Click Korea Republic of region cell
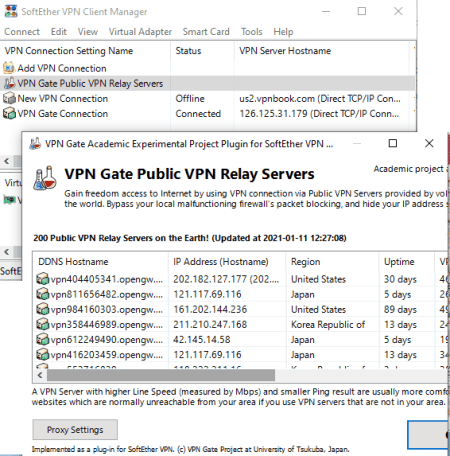The height and width of the screenshot is (456, 450). pyautogui.click(x=328, y=324)
